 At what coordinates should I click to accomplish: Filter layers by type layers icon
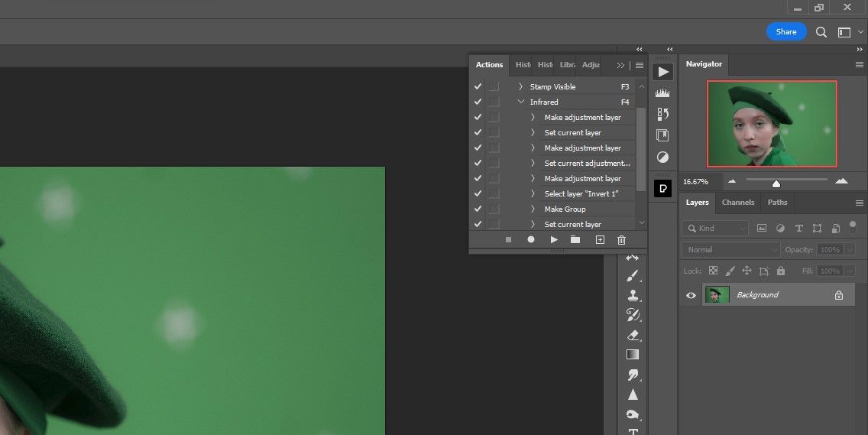point(798,228)
